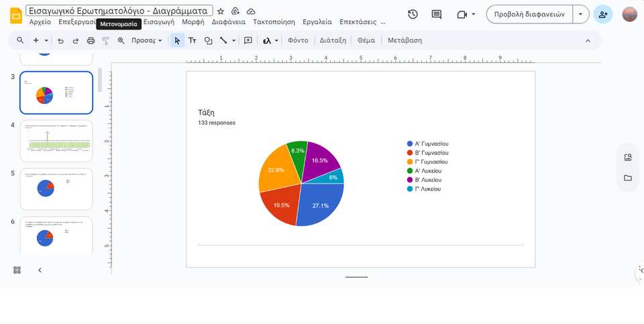Screen dimensions: 644x324
Task: Click the speaker notes drag handle
Action: (x=356, y=277)
